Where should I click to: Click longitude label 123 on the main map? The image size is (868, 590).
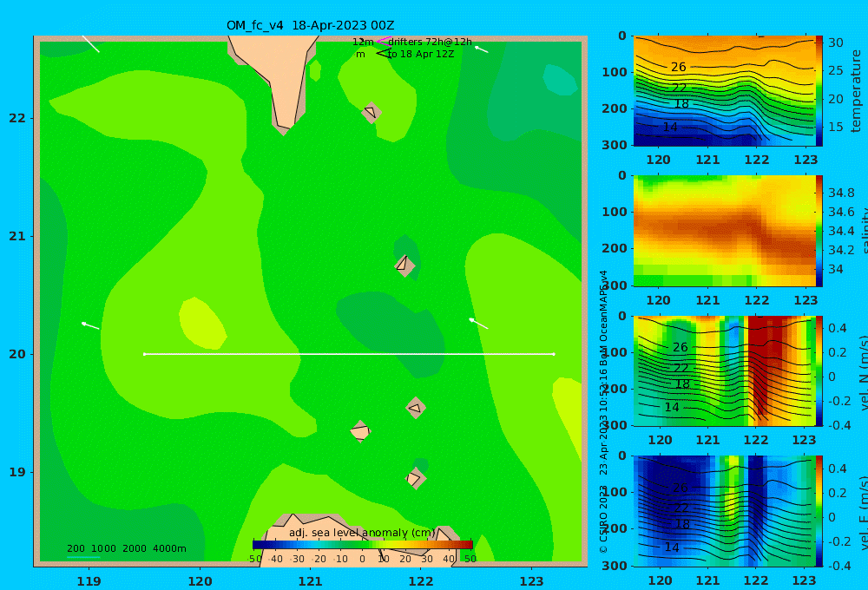(x=531, y=581)
